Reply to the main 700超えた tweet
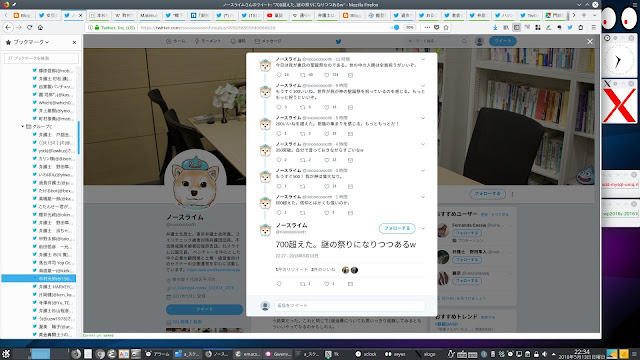 pyautogui.click(x=279, y=284)
